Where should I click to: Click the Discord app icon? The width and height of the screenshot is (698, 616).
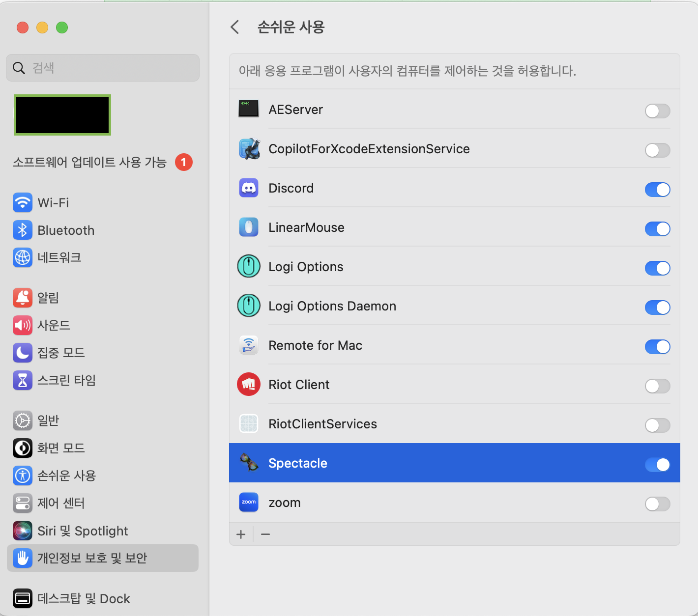point(249,188)
